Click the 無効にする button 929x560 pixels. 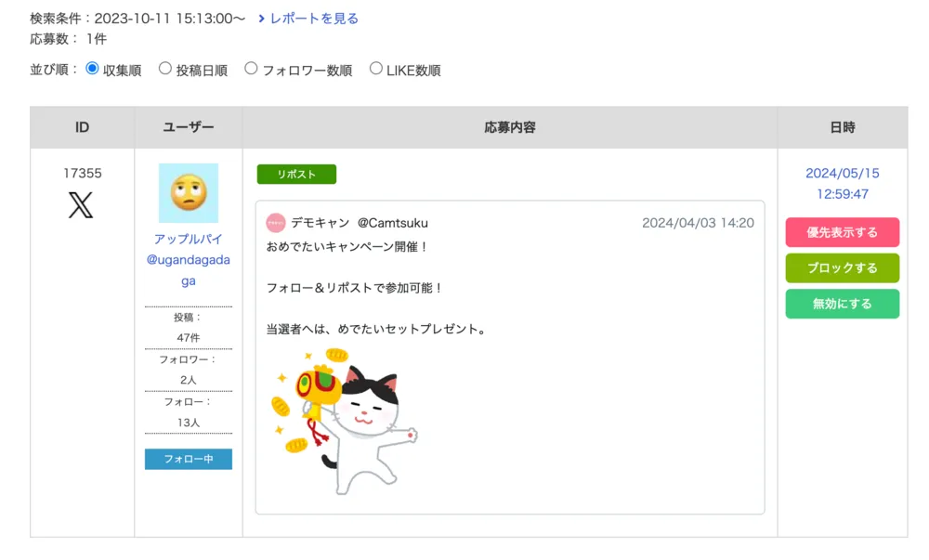point(842,304)
